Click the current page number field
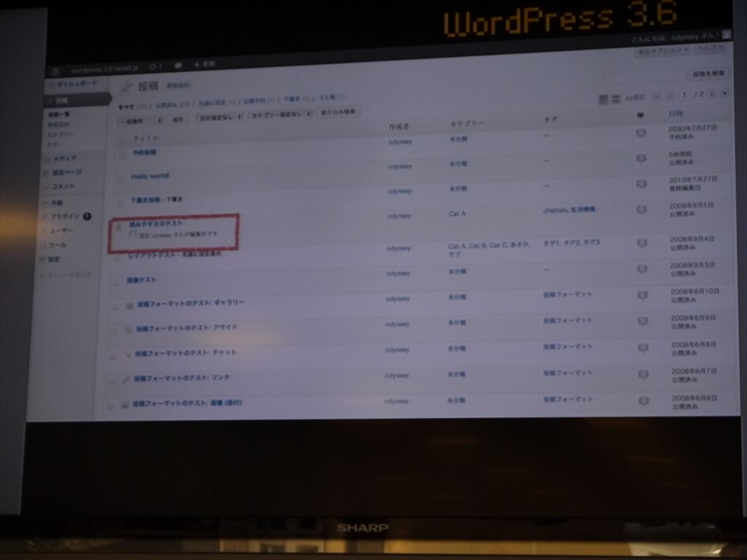The height and width of the screenshot is (560, 747). point(684,96)
